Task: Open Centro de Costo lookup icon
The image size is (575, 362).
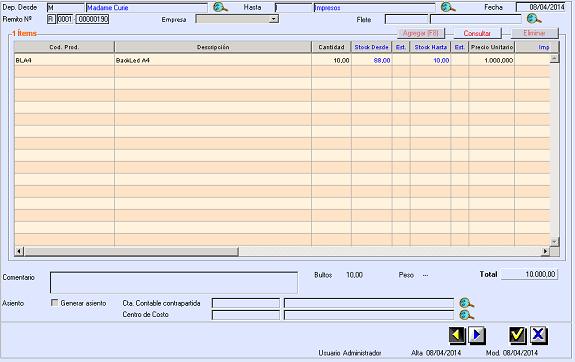Action: pos(466,315)
